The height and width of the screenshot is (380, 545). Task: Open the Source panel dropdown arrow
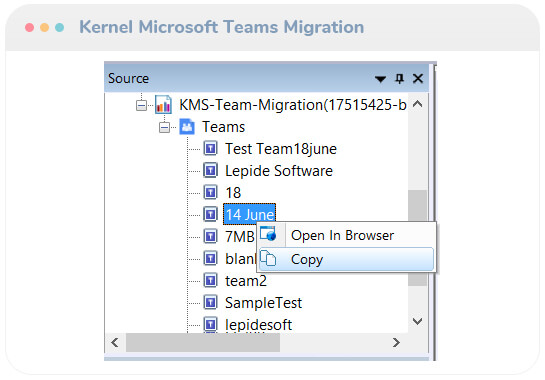381,79
